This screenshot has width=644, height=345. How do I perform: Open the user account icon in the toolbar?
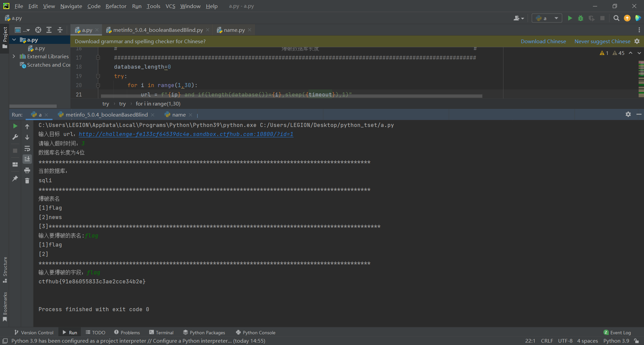(x=519, y=18)
